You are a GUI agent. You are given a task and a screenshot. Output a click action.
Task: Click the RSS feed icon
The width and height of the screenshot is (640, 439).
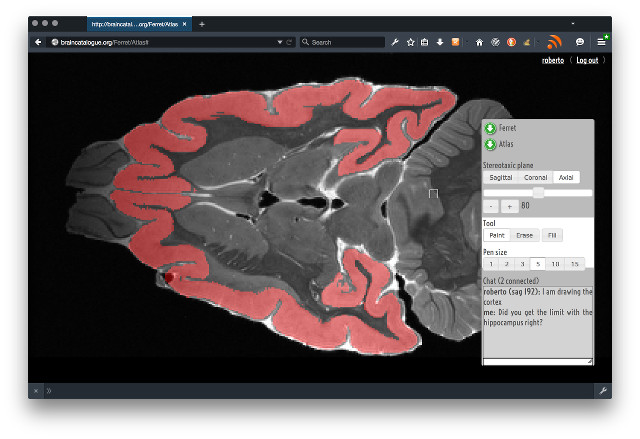(x=553, y=42)
